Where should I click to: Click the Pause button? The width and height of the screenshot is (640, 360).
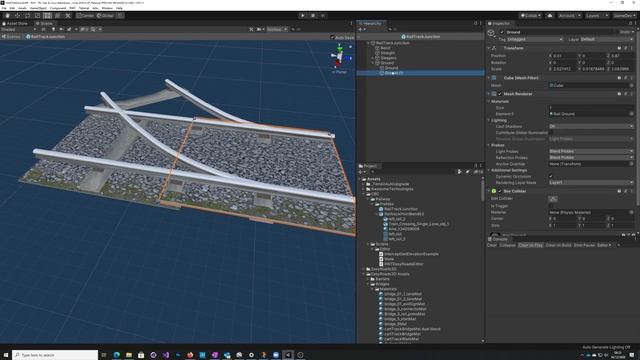tap(313, 16)
